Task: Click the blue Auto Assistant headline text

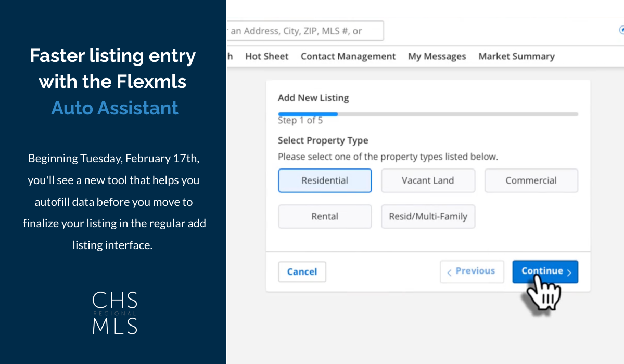Action: point(114,108)
